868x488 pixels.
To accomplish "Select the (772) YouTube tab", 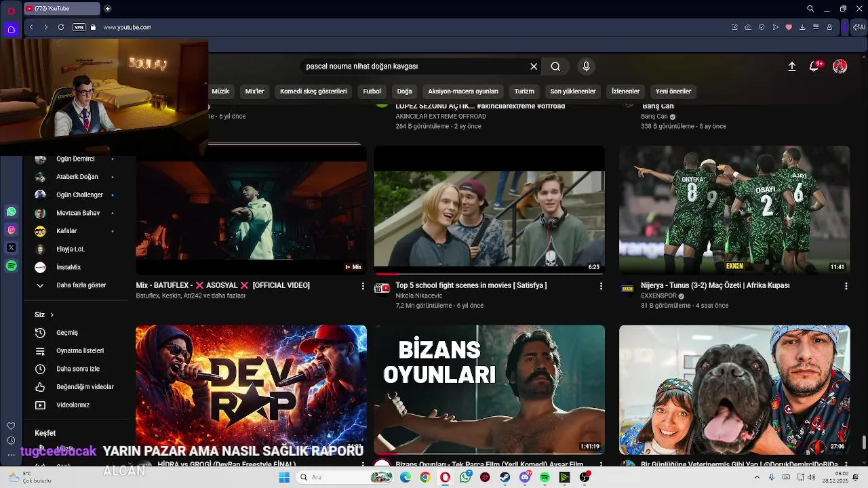I will (61, 9).
